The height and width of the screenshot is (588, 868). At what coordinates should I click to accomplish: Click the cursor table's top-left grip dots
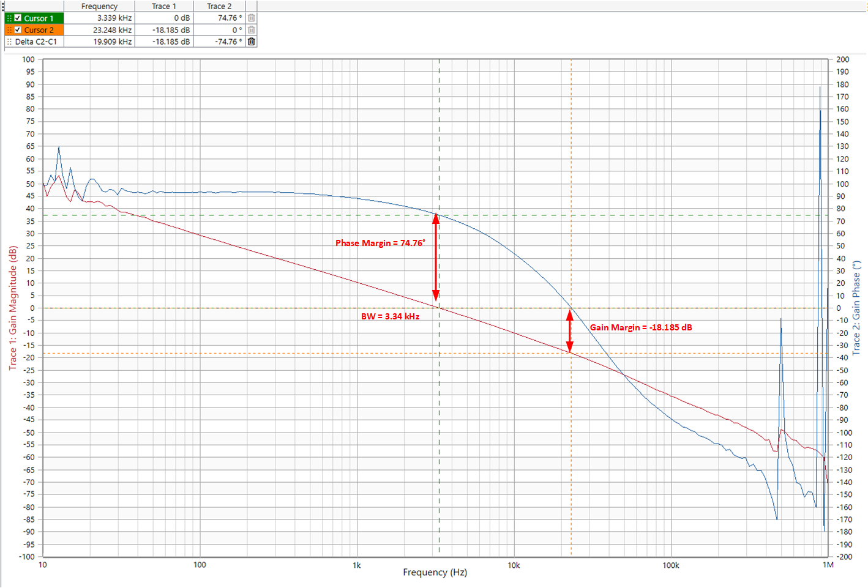(x=4, y=7)
